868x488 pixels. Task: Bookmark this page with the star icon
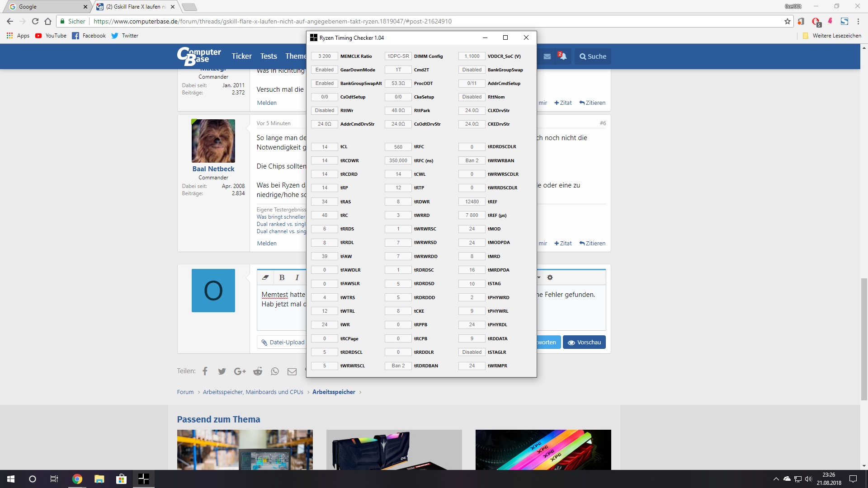(x=788, y=21)
